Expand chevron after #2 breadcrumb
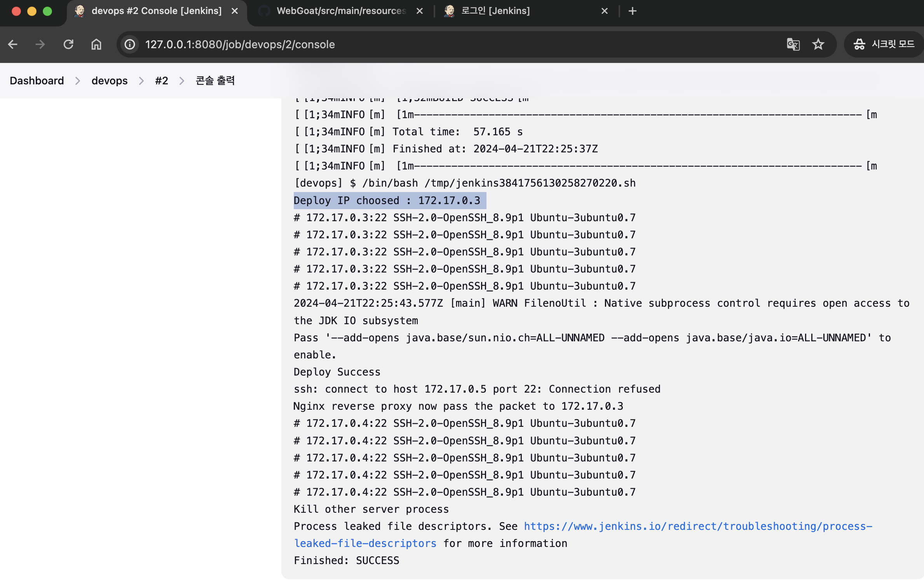 [182, 81]
